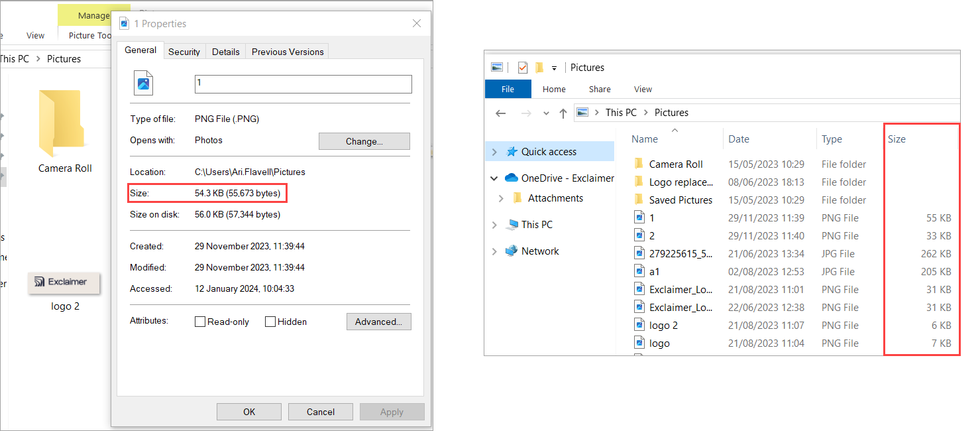
Task: Click the Properties checkmark icon in quick access toolbar
Action: coord(522,66)
